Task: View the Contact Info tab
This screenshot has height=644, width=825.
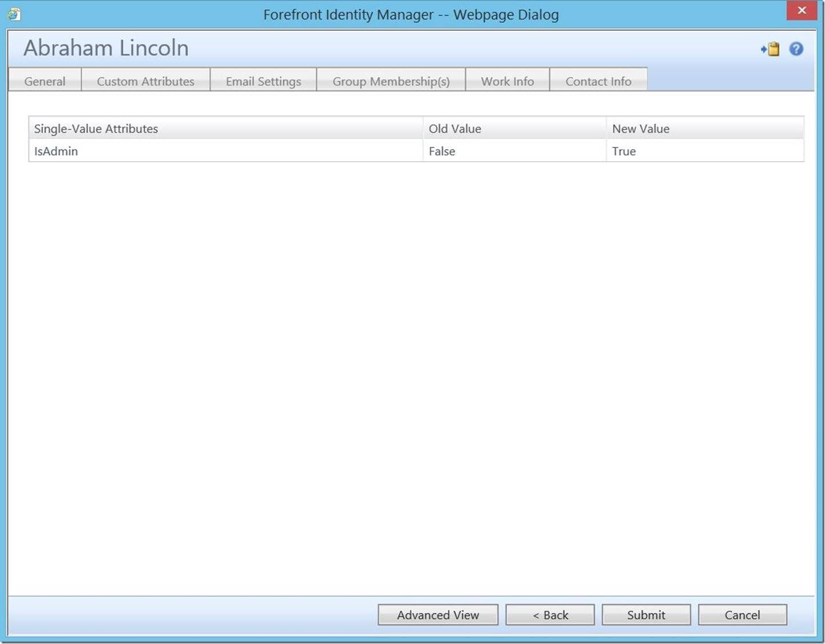Action: point(598,81)
